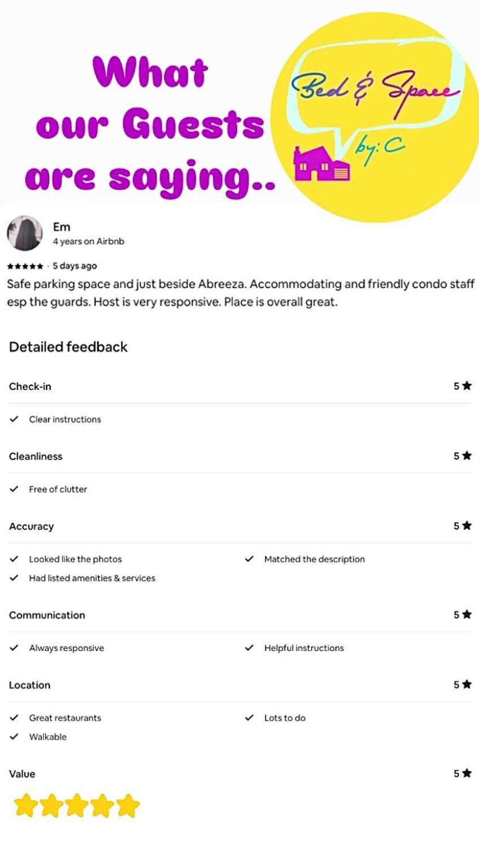Open reviewer name Em
This screenshot has height=868, width=479.
(62, 227)
